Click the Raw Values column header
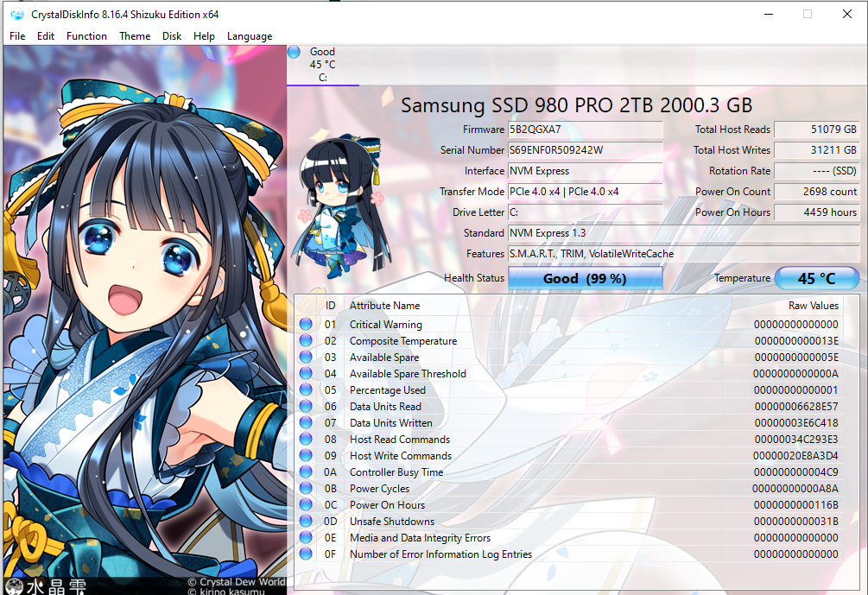The image size is (868, 595). 814,306
